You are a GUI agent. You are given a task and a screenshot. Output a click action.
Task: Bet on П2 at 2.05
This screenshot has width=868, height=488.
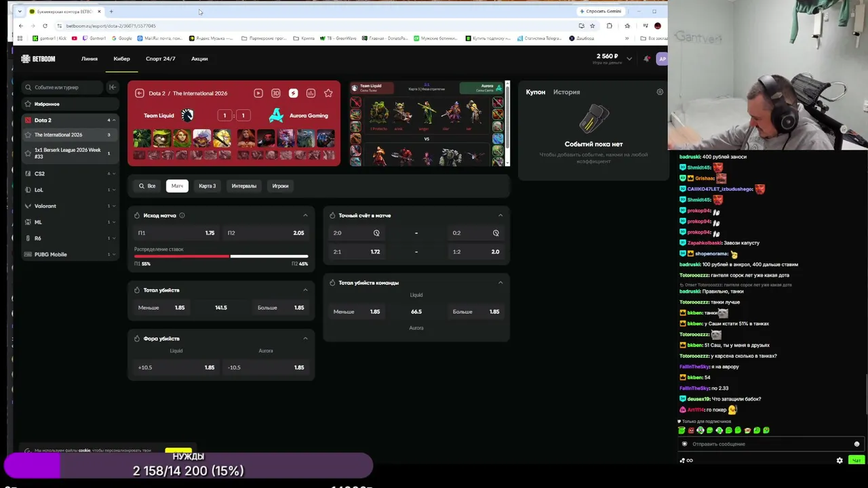(x=266, y=232)
